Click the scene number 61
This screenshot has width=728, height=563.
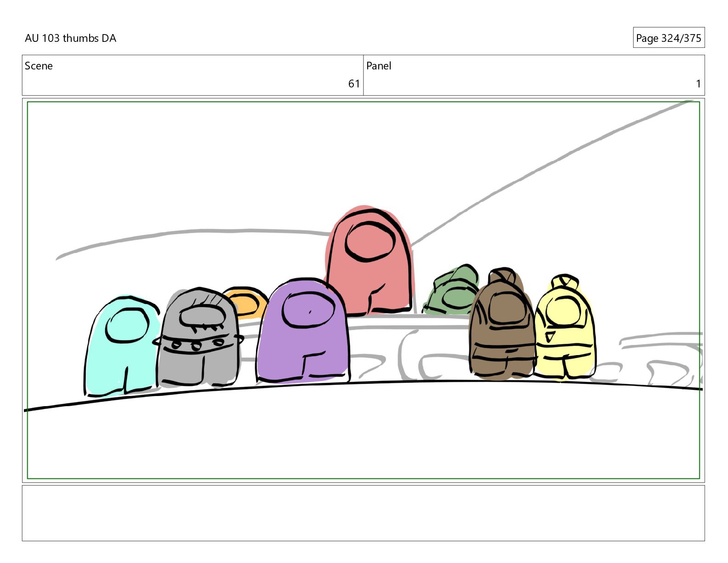point(353,84)
